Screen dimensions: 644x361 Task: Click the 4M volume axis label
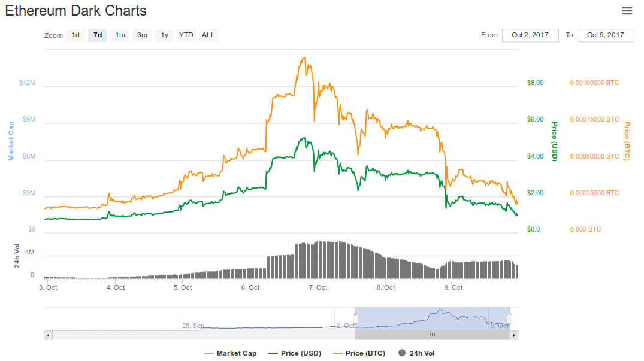[x=29, y=252]
